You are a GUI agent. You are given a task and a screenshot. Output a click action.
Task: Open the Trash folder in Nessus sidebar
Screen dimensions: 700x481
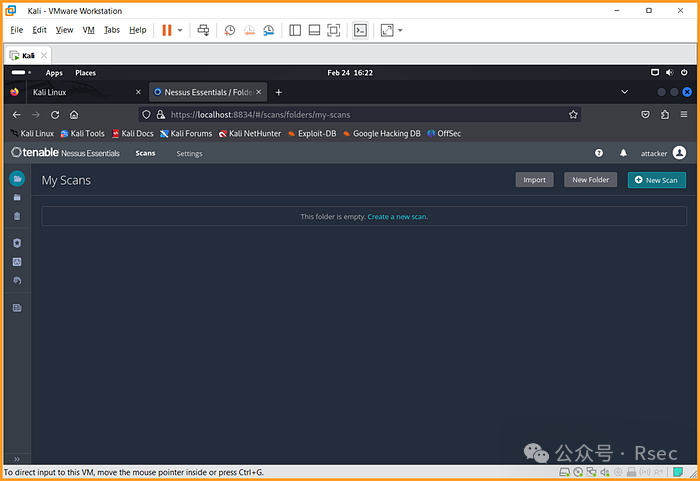click(16, 215)
